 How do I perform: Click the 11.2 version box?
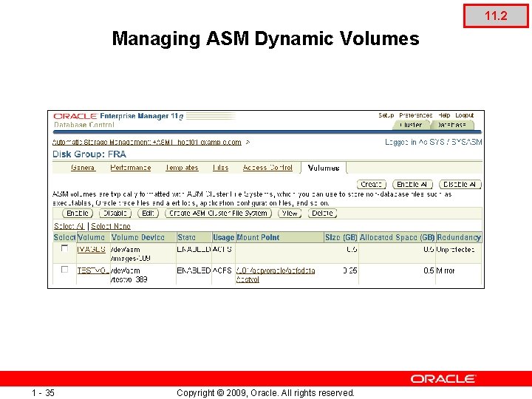click(x=496, y=16)
